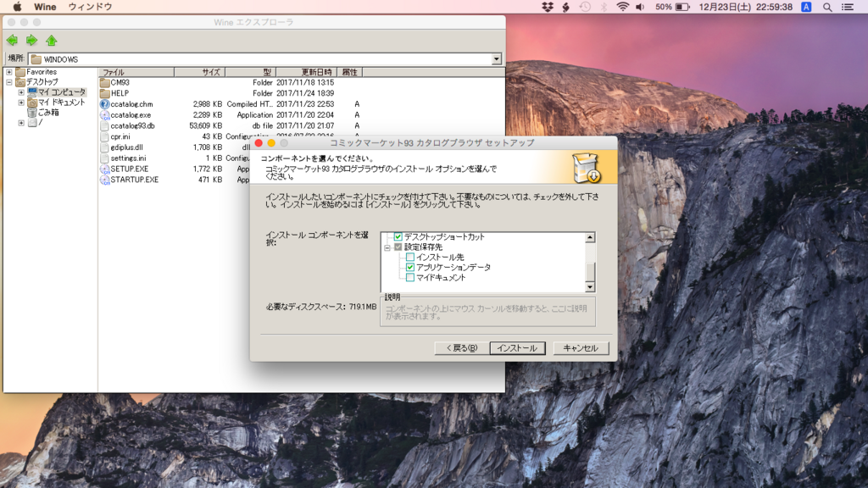The width and height of the screenshot is (868, 488).
Task: Uncheck the アプリケーションデータ option
Action: pos(410,267)
